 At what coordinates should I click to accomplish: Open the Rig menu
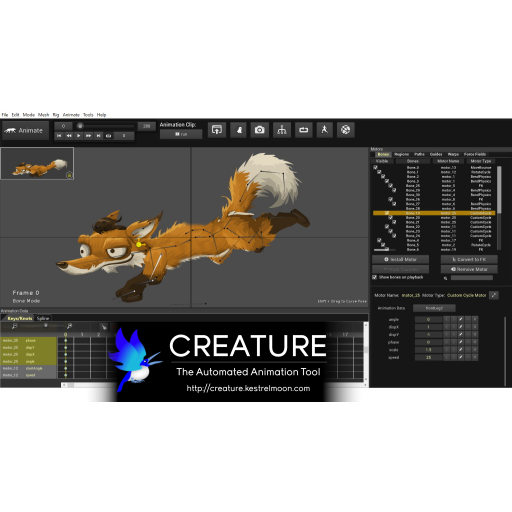56,115
